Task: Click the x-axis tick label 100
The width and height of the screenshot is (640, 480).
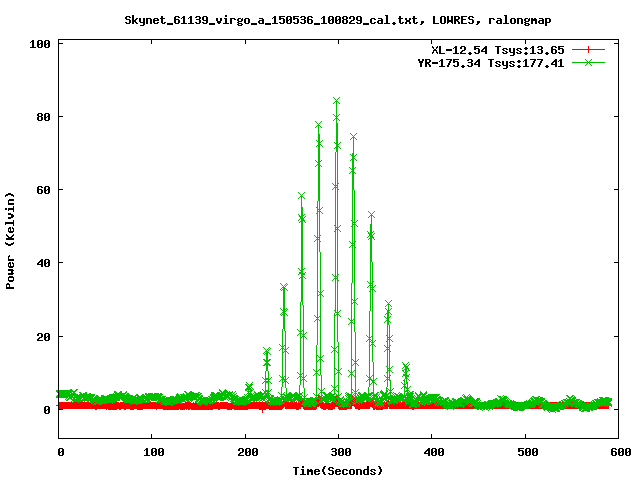Action: click(x=152, y=453)
